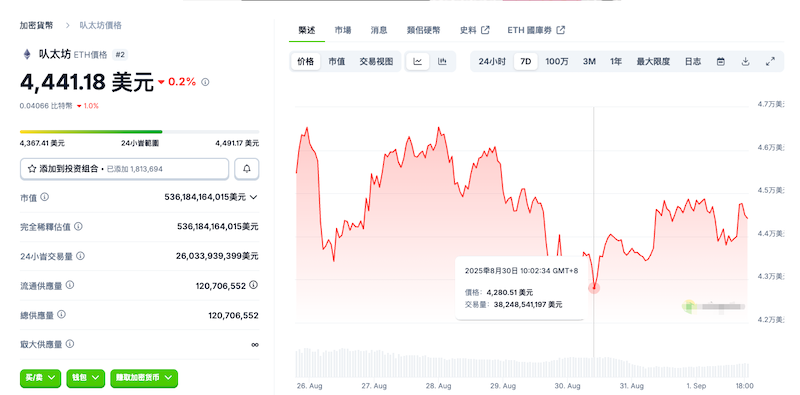Set chart range to 7D
This screenshot has height=395, width=800.
(x=526, y=62)
